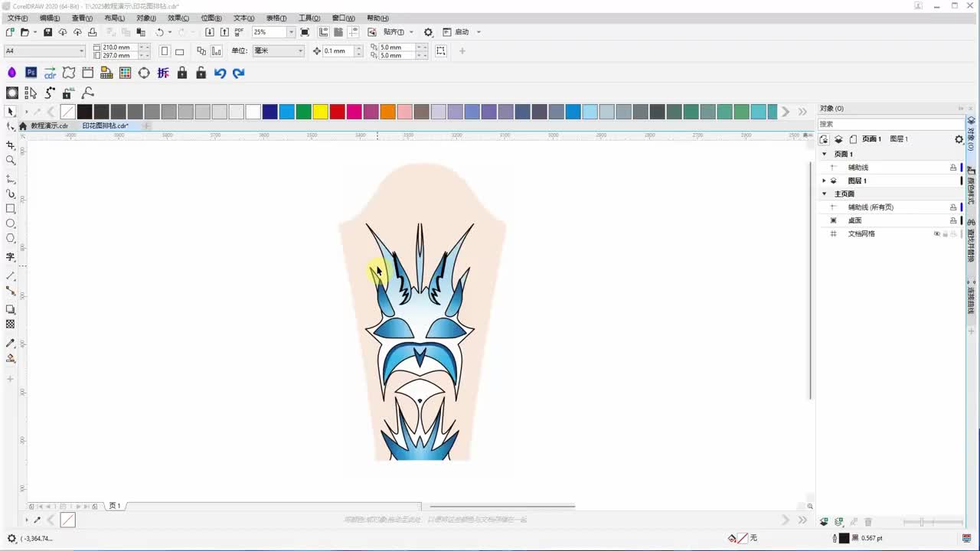
Task: Select the Eyedropper tool
Action: 11,344
